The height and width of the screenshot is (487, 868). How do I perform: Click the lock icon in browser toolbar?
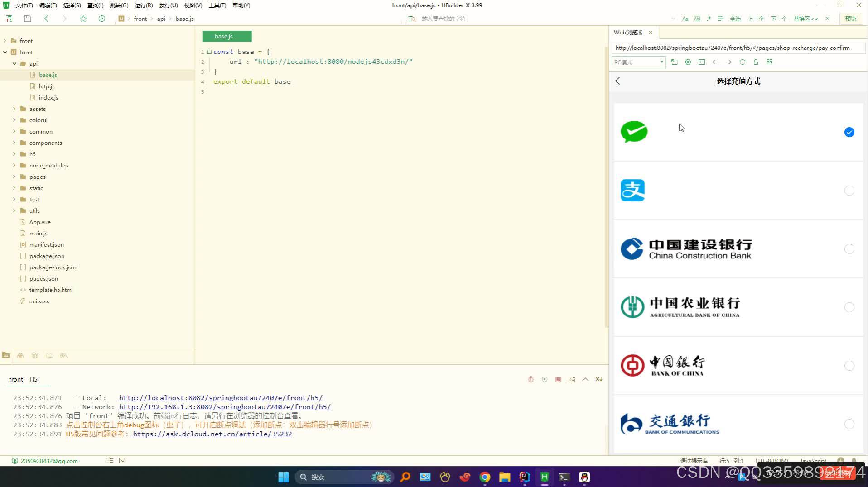click(756, 62)
